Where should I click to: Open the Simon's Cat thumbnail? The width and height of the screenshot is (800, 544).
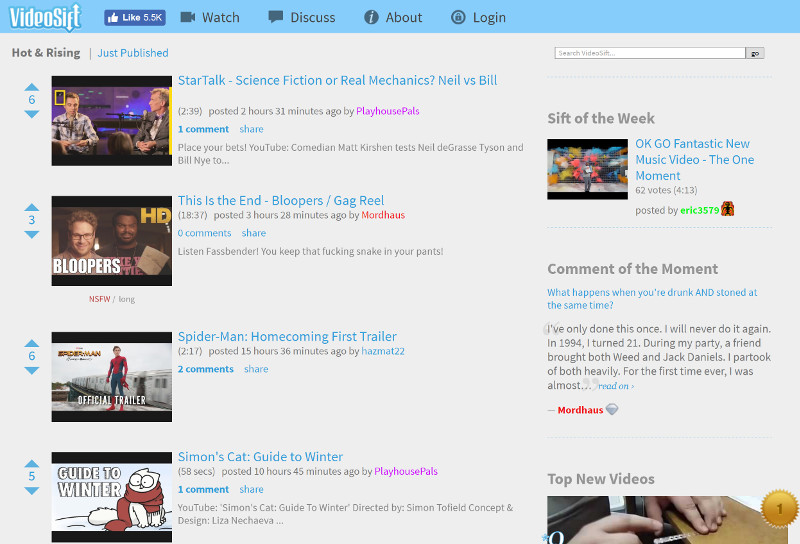[112, 497]
